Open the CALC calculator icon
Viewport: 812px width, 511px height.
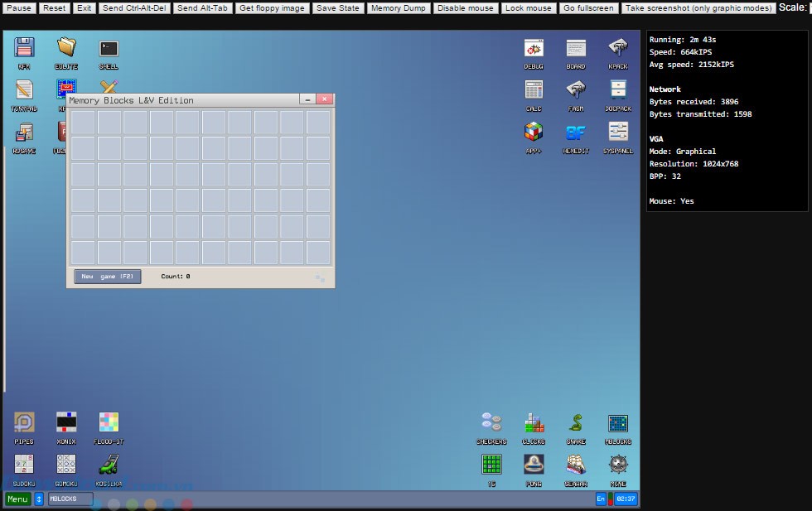click(534, 90)
